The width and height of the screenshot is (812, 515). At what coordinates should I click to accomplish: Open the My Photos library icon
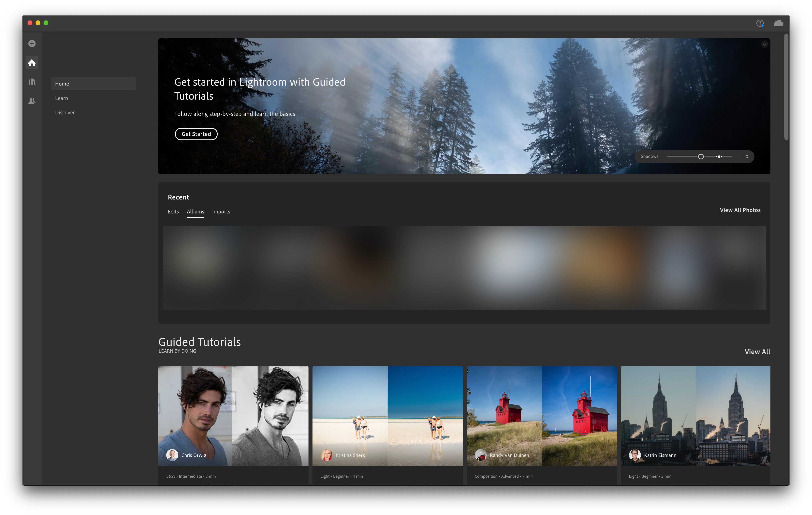pos(32,82)
